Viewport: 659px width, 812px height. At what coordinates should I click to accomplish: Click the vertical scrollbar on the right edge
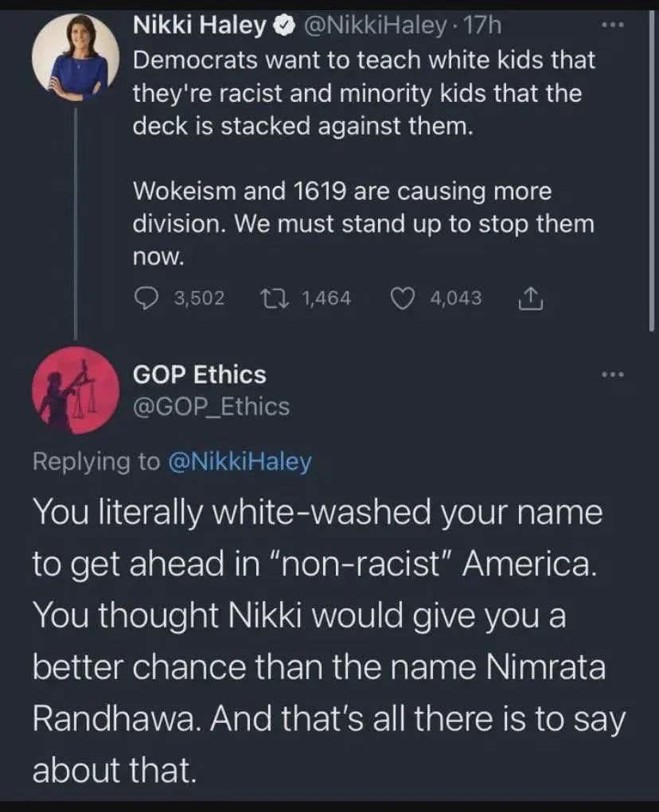(x=652, y=159)
